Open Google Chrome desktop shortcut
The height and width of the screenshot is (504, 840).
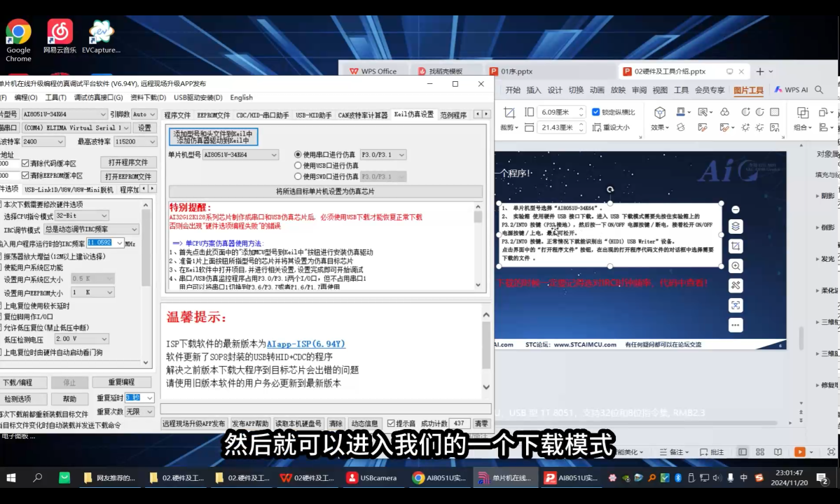(x=18, y=41)
